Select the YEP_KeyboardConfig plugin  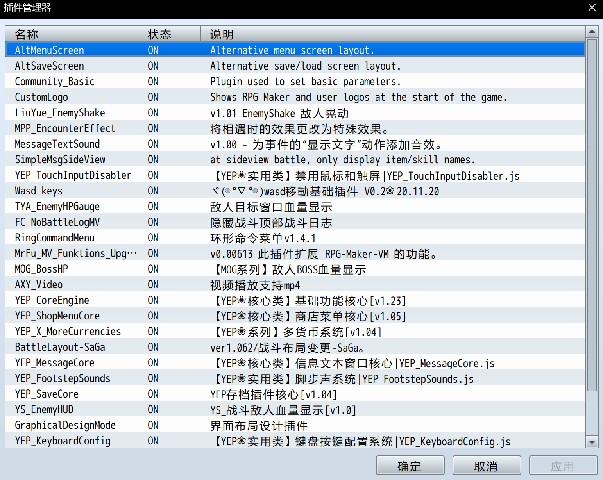[295, 441]
